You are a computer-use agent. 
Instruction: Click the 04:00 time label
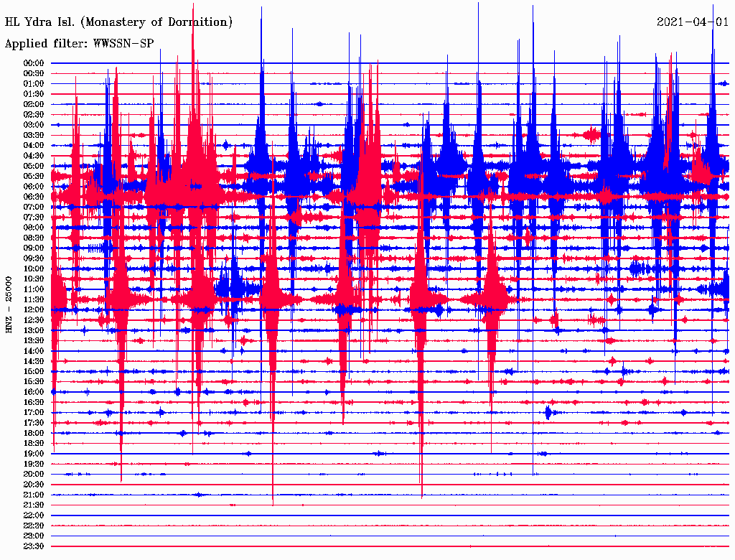[34, 146]
